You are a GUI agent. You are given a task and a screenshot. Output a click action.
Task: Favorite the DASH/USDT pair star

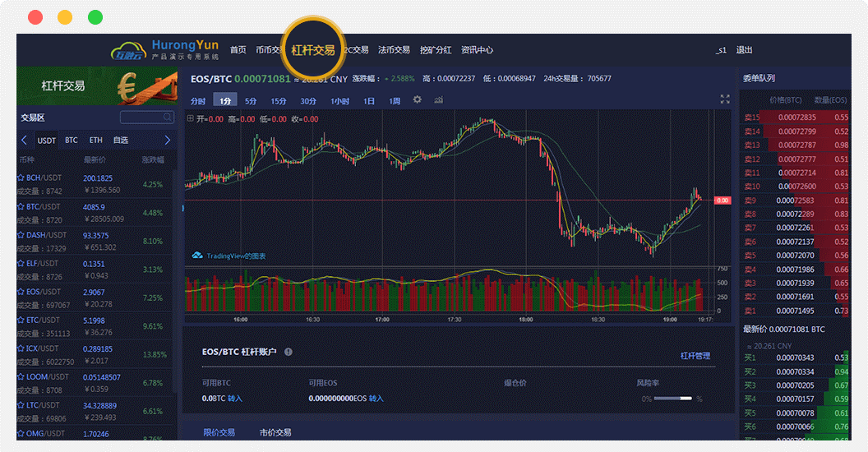tap(21, 234)
